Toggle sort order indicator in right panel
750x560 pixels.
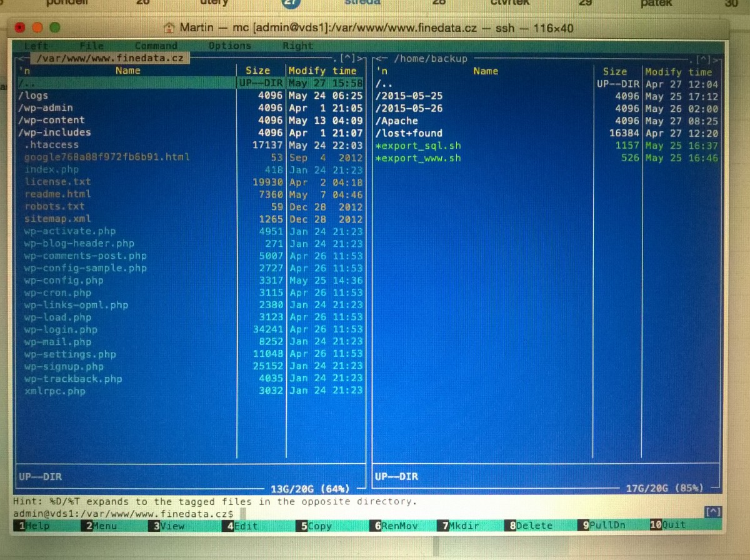click(x=382, y=72)
